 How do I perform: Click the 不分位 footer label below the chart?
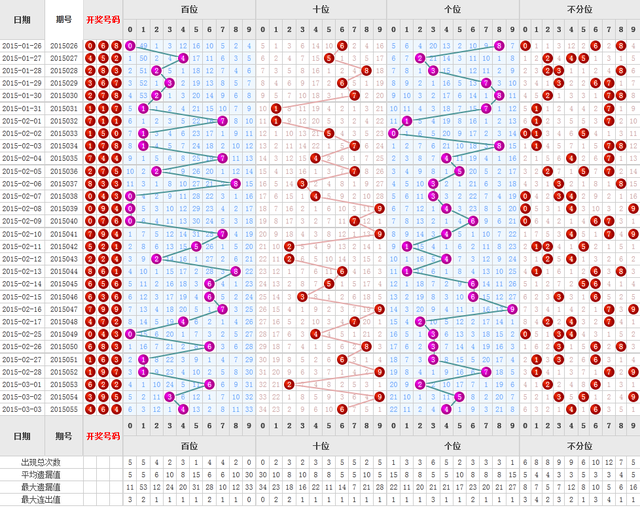point(580,446)
